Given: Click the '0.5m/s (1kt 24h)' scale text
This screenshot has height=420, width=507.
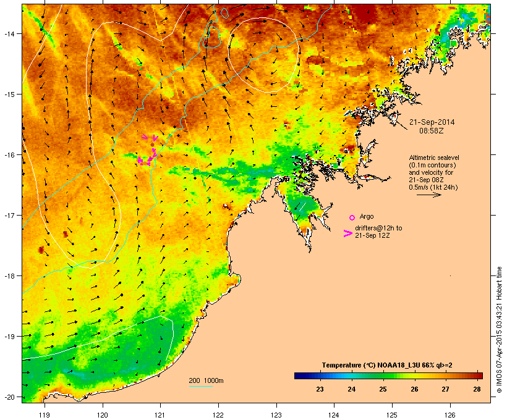Looking at the screenshot, I should tap(433, 187).
